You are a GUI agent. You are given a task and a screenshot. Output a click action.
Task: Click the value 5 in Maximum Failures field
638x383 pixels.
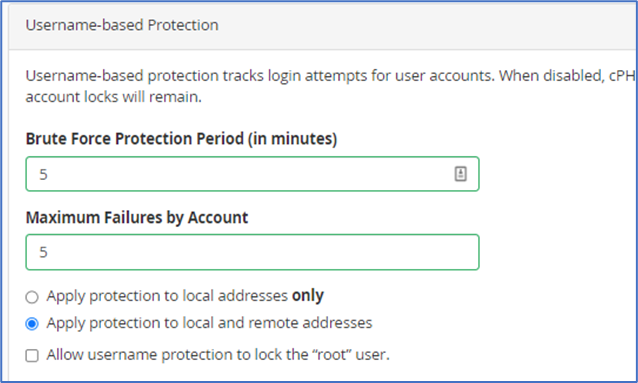(43, 252)
